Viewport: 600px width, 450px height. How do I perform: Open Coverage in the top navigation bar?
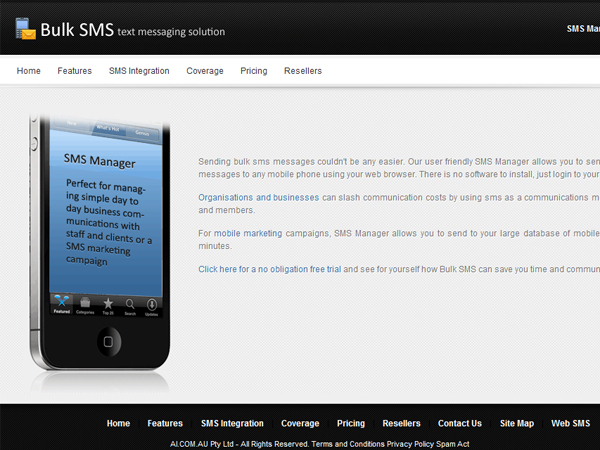[x=205, y=71]
